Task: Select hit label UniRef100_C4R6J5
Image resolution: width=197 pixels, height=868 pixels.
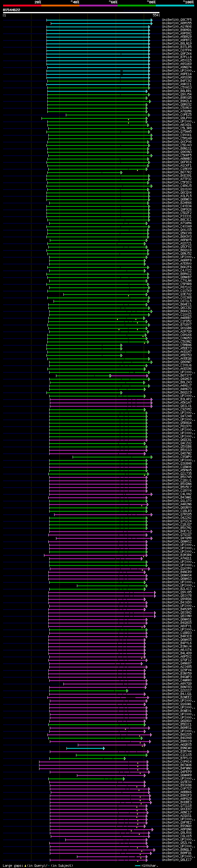Action: click(x=177, y=186)
